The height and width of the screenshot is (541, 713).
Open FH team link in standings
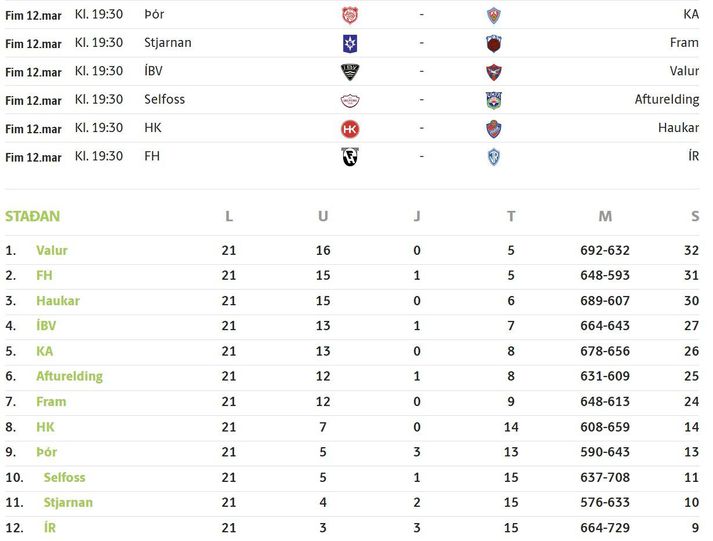(x=44, y=275)
